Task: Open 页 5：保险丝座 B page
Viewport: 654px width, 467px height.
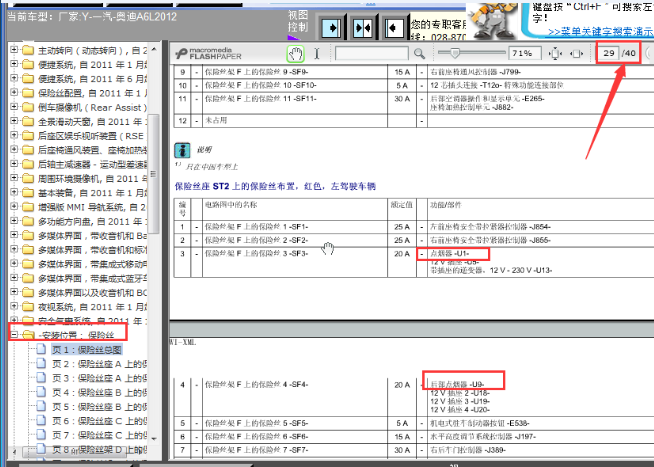Action: click(x=99, y=407)
